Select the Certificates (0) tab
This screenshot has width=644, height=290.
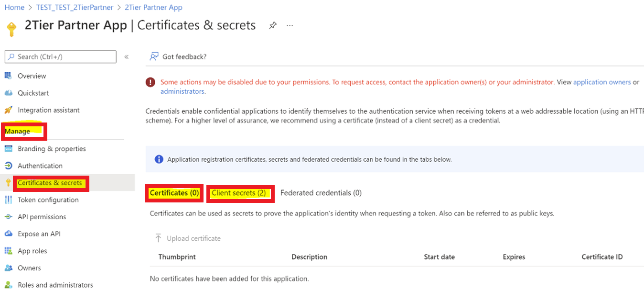[x=174, y=193]
